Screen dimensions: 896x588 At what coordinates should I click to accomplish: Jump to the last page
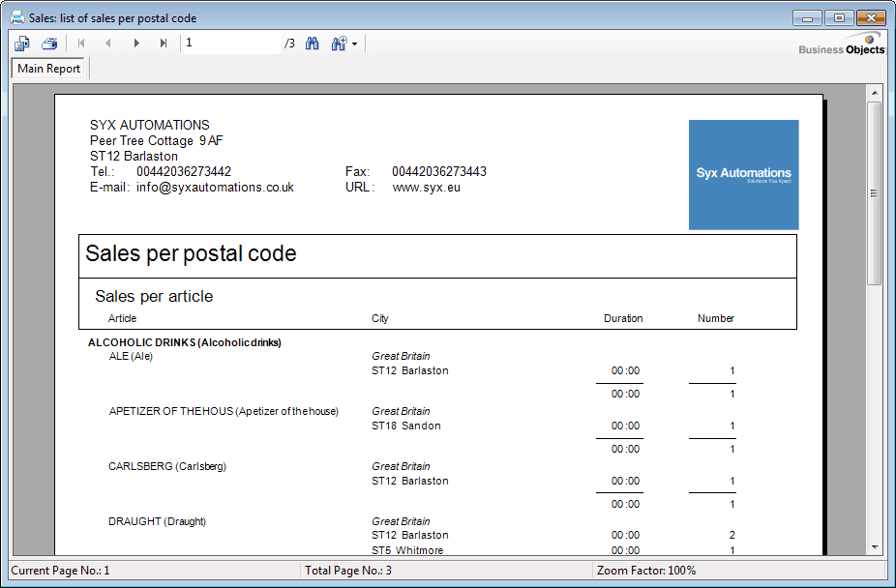(x=164, y=44)
